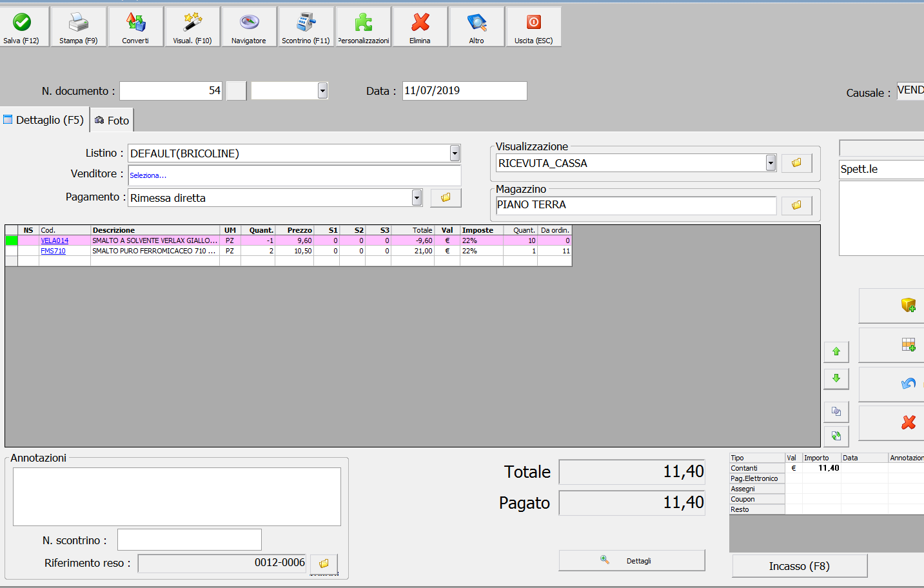Open product link VELA014
This screenshot has height=588, width=924.
(x=55, y=240)
